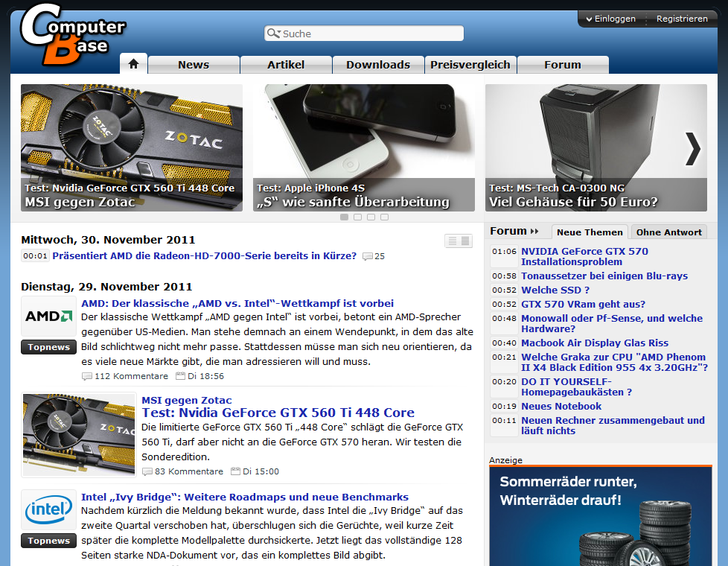The image size is (728, 566).
Task: Click 'Mittwoch, 30. November 2011' date heading
Action: pyautogui.click(x=108, y=240)
